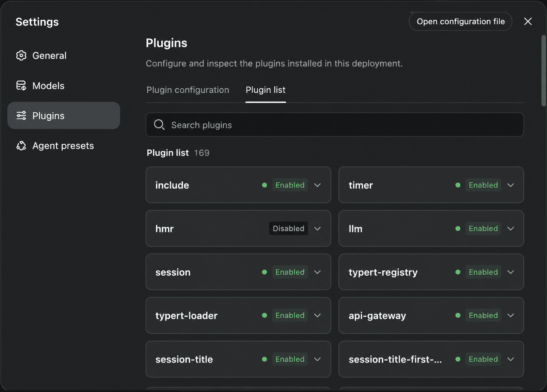Click the "api-gateway" plugin name
The height and width of the screenshot is (392, 547).
point(377,316)
